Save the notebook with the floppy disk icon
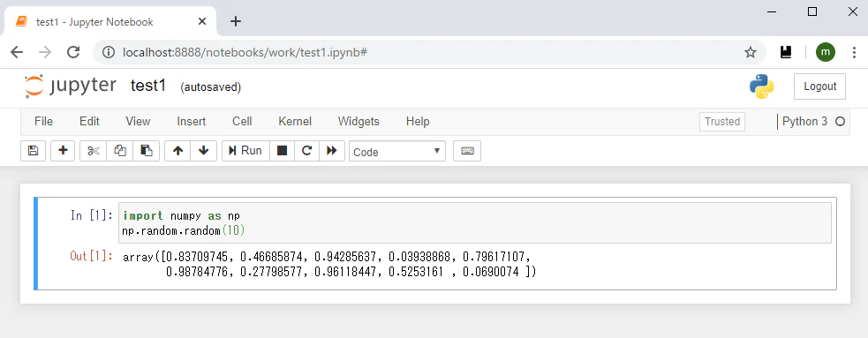Image resolution: width=868 pixels, height=338 pixels. pyautogui.click(x=34, y=151)
